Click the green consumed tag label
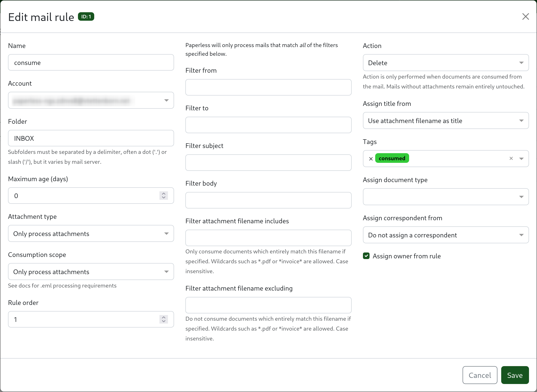The width and height of the screenshot is (537, 392). coord(392,158)
